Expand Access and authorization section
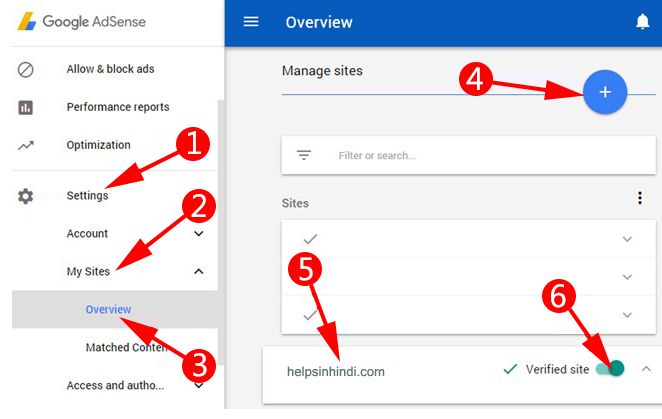The height and width of the screenshot is (419, 662). point(198,385)
